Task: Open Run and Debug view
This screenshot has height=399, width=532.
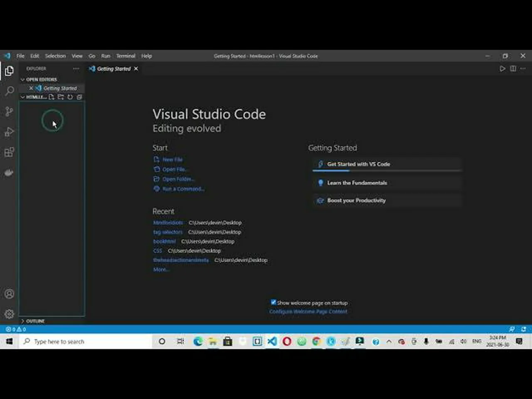Action: pyautogui.click(x=9, y=132)
